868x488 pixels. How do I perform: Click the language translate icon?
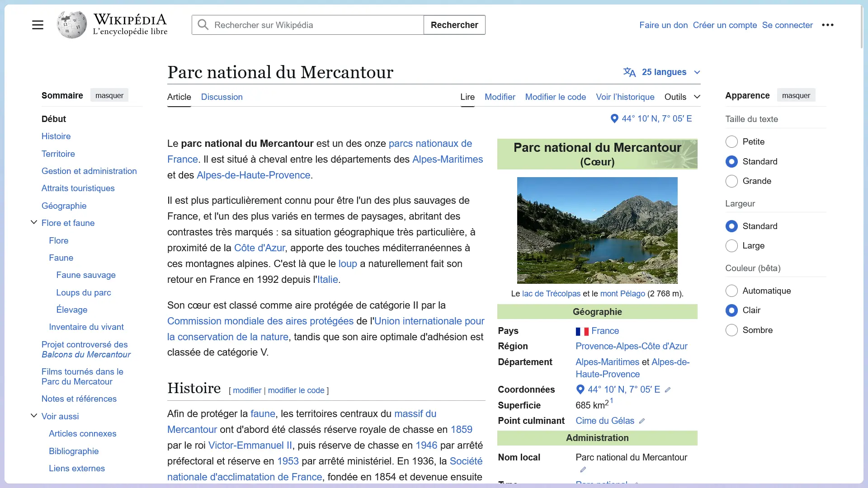coord(629,72)
